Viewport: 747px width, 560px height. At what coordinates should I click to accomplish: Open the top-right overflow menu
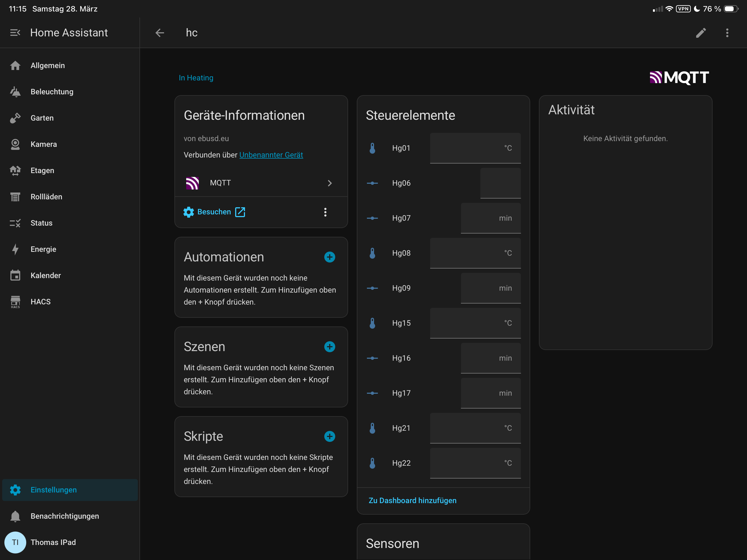click(x=727, y=33)
